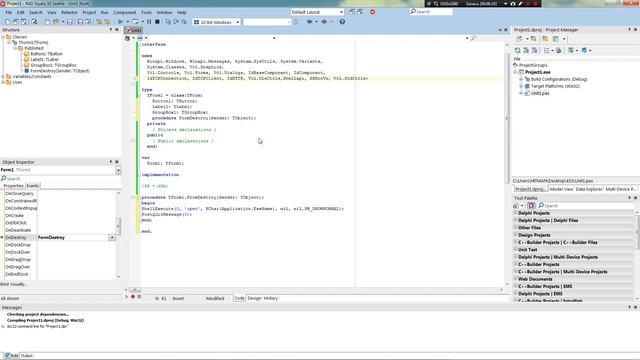Click the Save All toolbar icon
Viewport: 640px width, 360px height.
coord(80,22)
